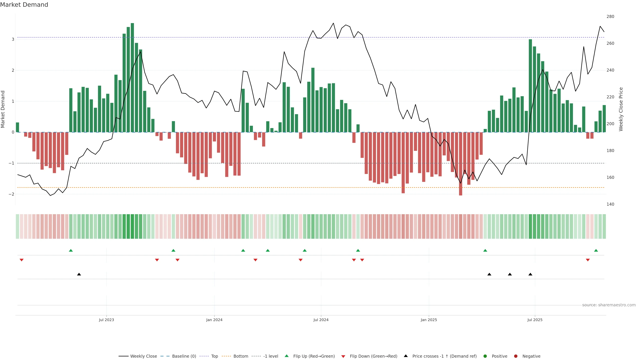Viewport: 644px width, 362px height.
Task: Toggle the Top dotted line legend entry
Action: pos(214,356)
